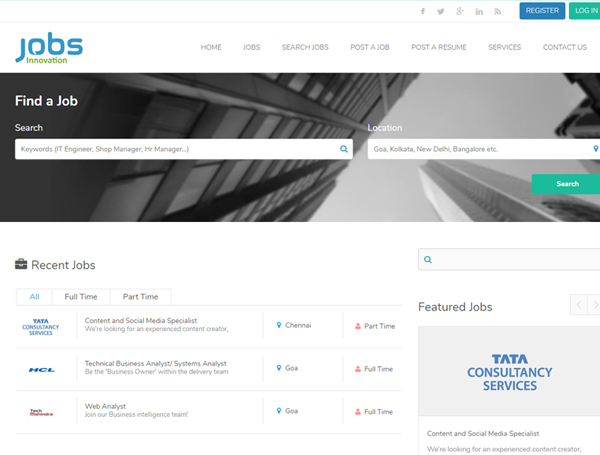The height and width of the screenshot is (455, 600).
Task: Click the keyword search magnifier icon
Action: 344,149
